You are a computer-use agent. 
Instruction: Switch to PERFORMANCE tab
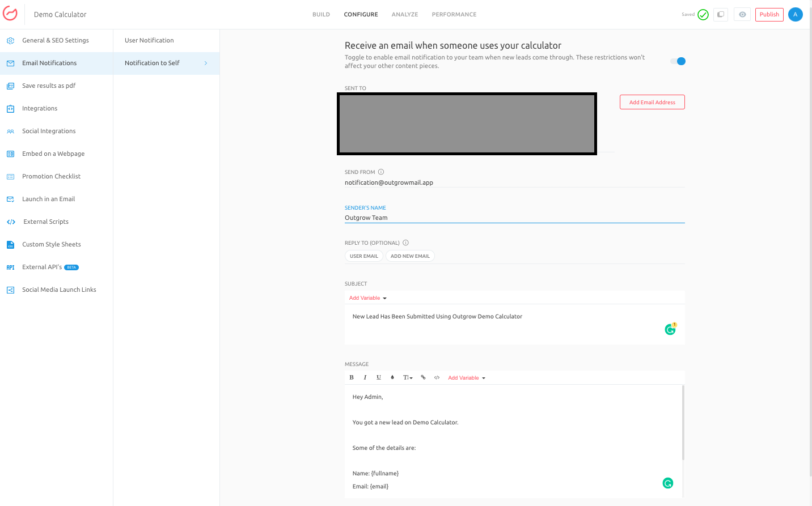tap(454, 15)
